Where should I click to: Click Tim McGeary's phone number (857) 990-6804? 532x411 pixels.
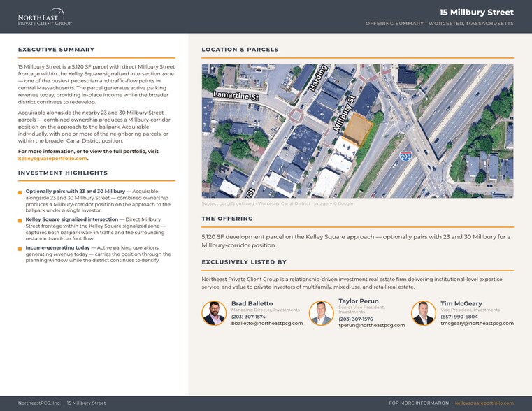[459, 317]
